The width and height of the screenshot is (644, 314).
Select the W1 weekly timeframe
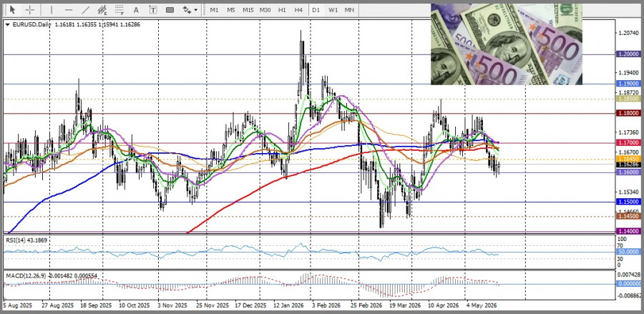point(333,9)
